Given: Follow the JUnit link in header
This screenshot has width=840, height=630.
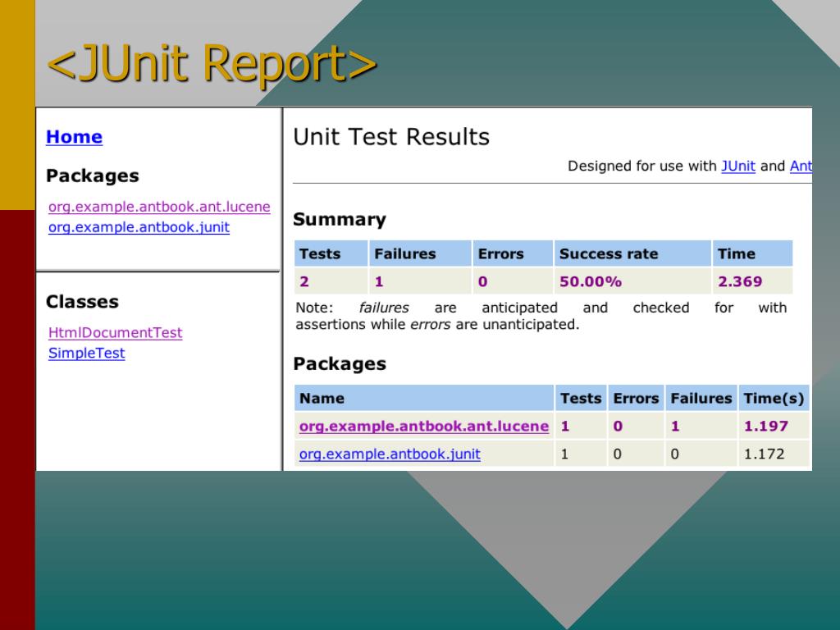Looking at the screenshot, I should click(x=738, y=166).
